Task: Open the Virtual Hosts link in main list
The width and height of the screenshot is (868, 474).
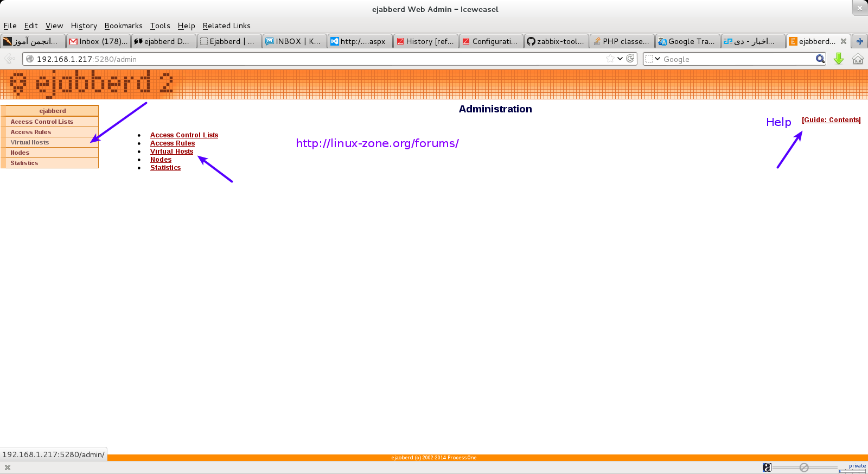Action: pos(171,151)
